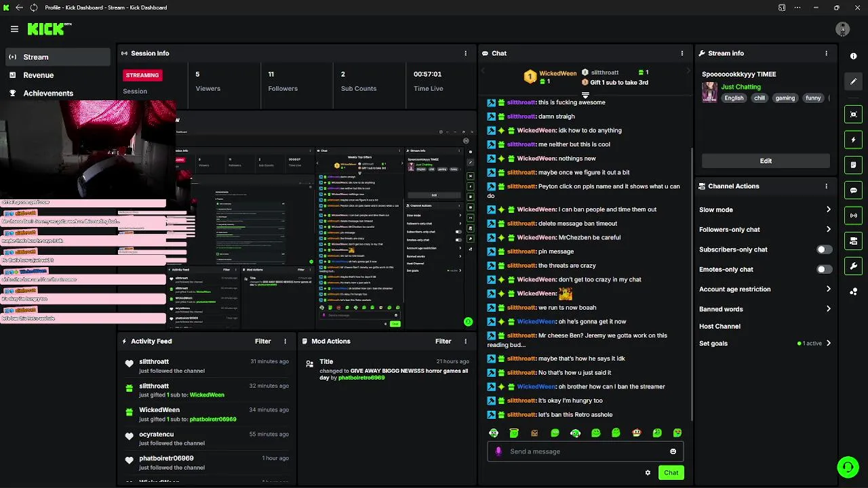Click the three-dots icon at bottom of right sidebar
Image resolution: width=868 pixels, height=488 pixels.
coord(854,291)
